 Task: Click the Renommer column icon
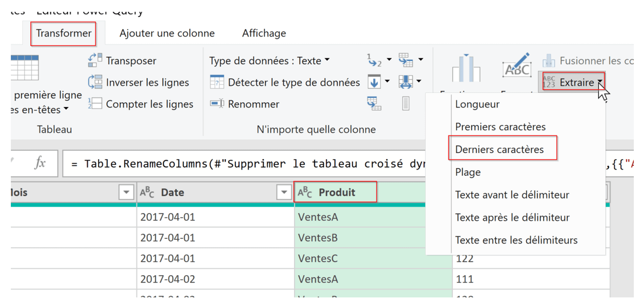[x=217, y=104]
